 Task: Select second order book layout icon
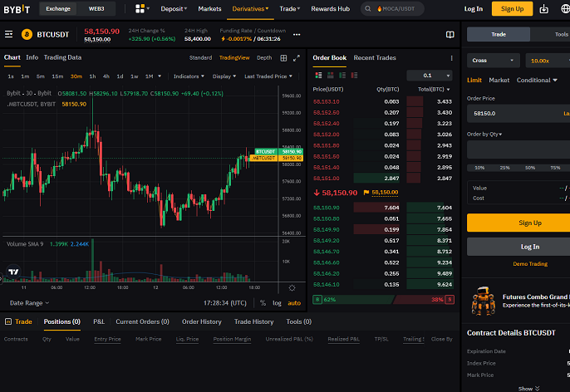tap(331, 76)
